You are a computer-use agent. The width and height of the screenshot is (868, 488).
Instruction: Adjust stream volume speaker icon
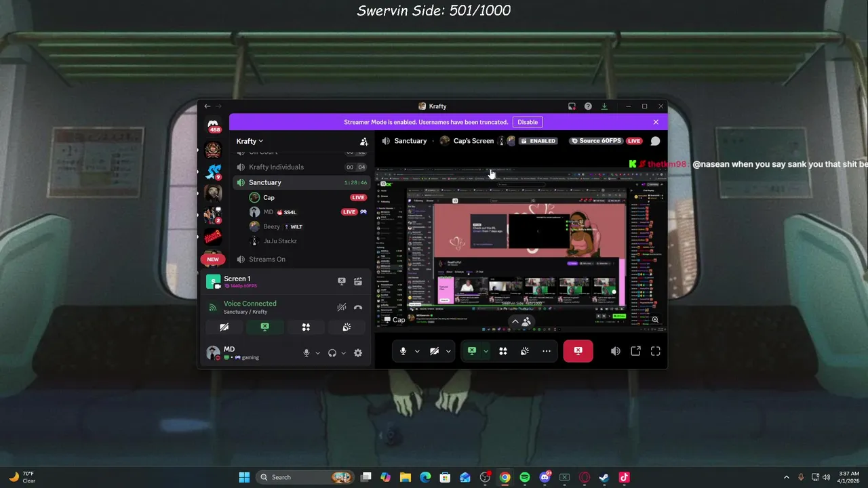(x=615, y=351)
